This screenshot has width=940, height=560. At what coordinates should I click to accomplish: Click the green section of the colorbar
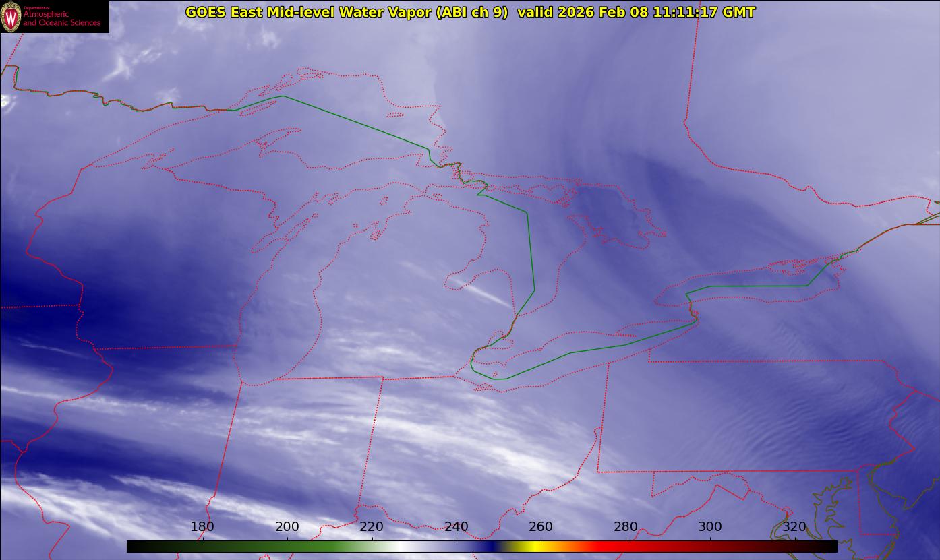pos(290,547)
